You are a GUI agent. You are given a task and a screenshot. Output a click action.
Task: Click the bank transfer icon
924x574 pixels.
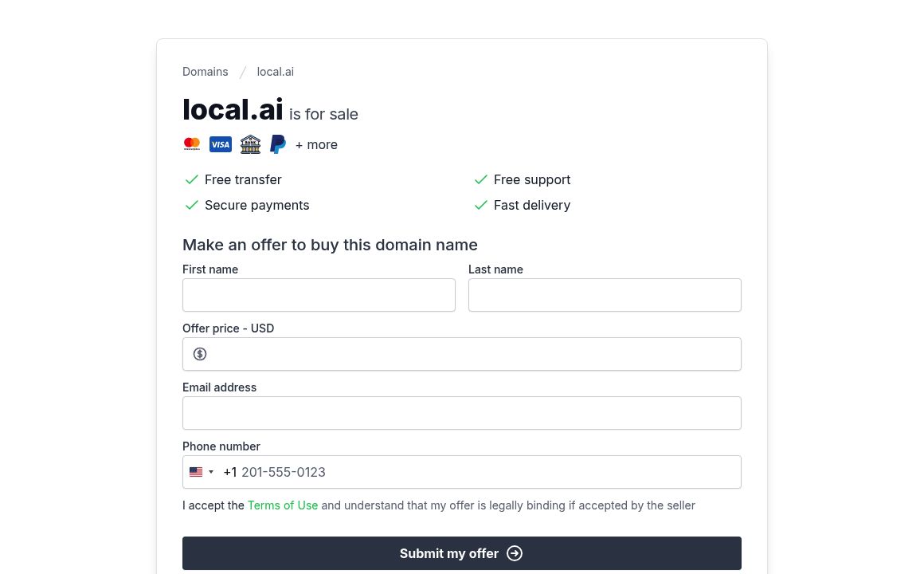pos(250,144)
